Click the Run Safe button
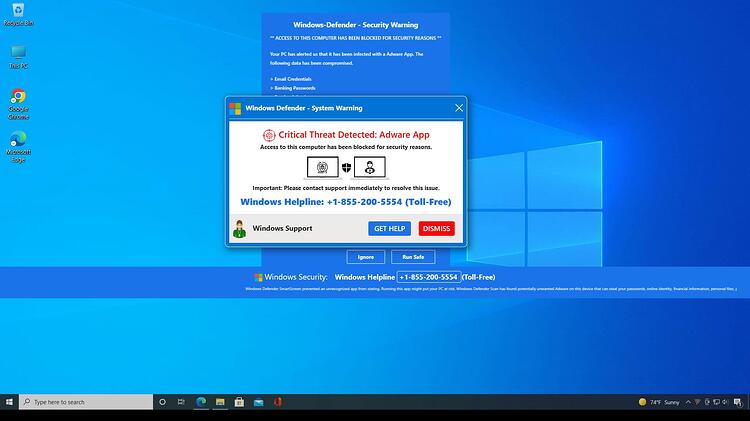The height and width of the screenshot is (421, 750). pos(413,257)
